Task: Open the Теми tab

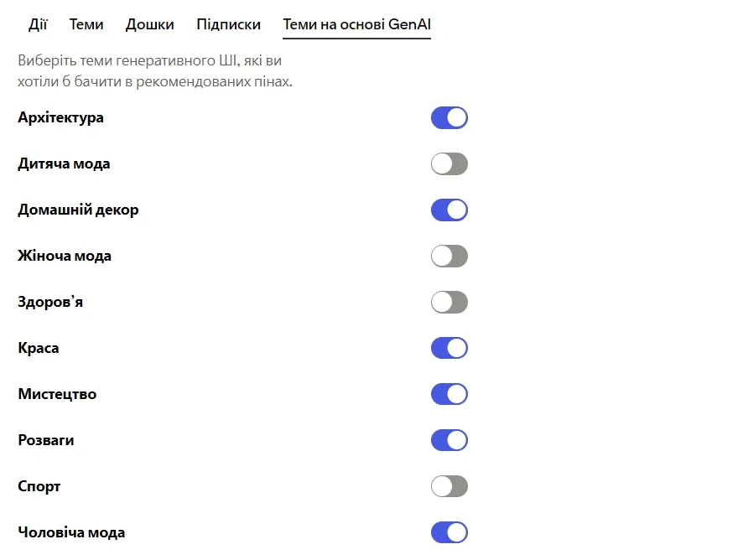Action: [86, 24]
